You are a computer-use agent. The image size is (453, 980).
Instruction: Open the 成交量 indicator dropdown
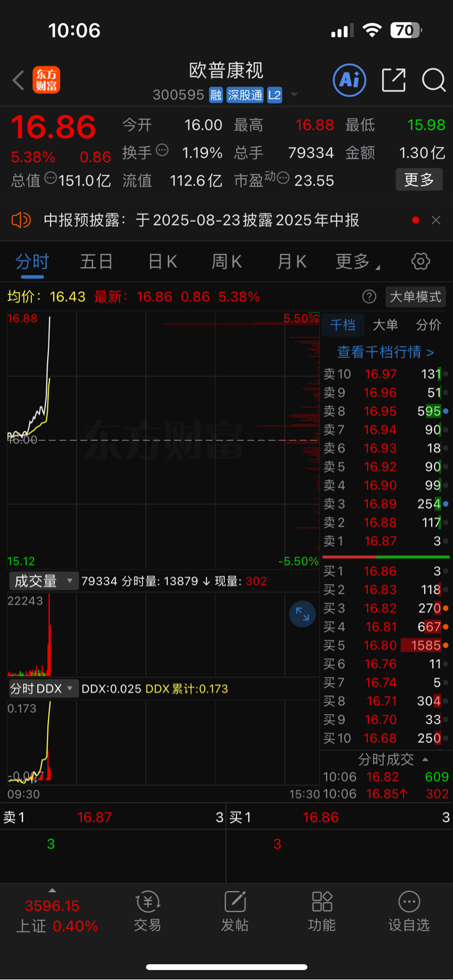pyautogui.click(x=44, y=581)
